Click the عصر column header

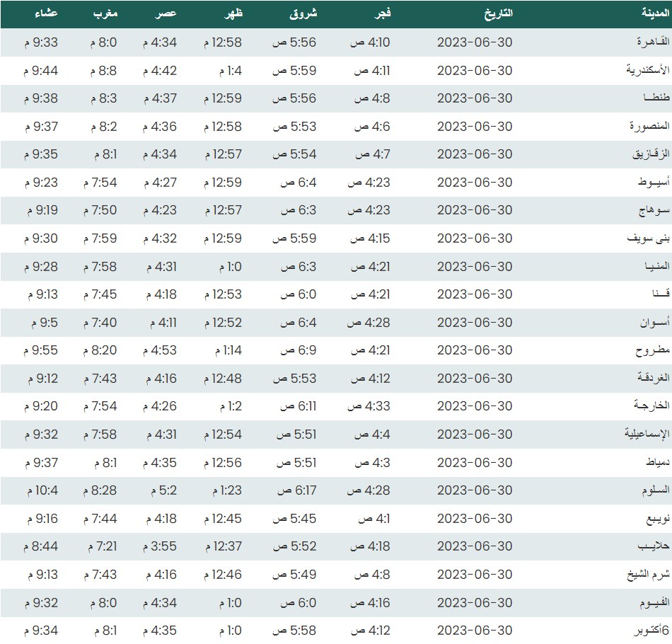(166, 14)
